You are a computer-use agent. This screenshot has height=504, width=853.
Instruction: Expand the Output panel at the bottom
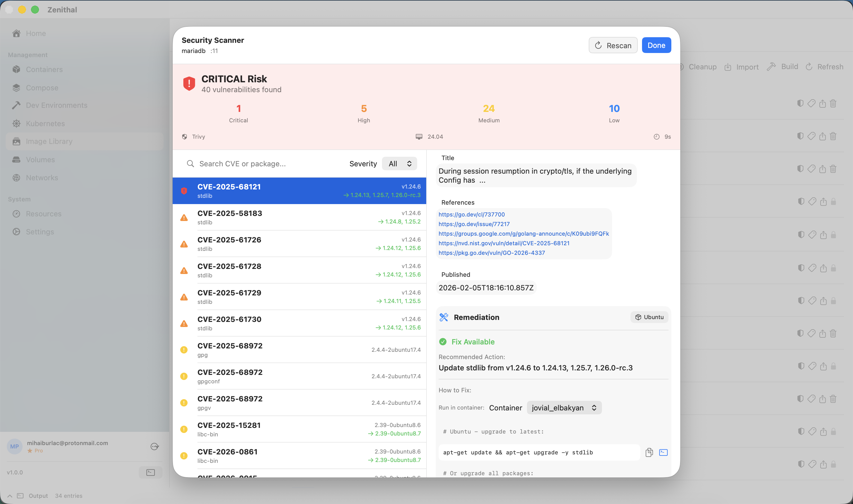coord(10,496)
